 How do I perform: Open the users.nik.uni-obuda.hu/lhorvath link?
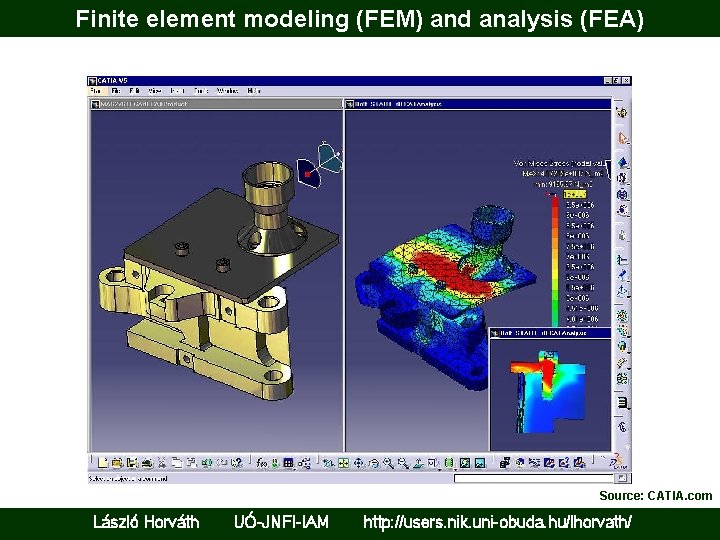click(x=497, y=522)
